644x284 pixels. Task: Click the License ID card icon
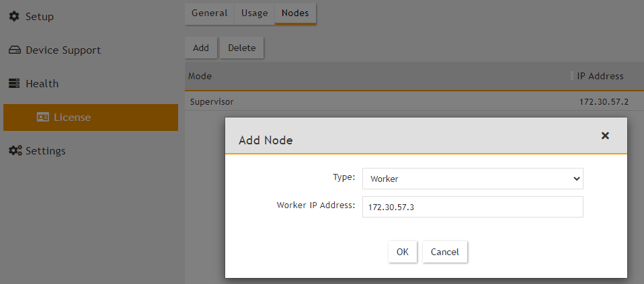click(x=43, y=117)
